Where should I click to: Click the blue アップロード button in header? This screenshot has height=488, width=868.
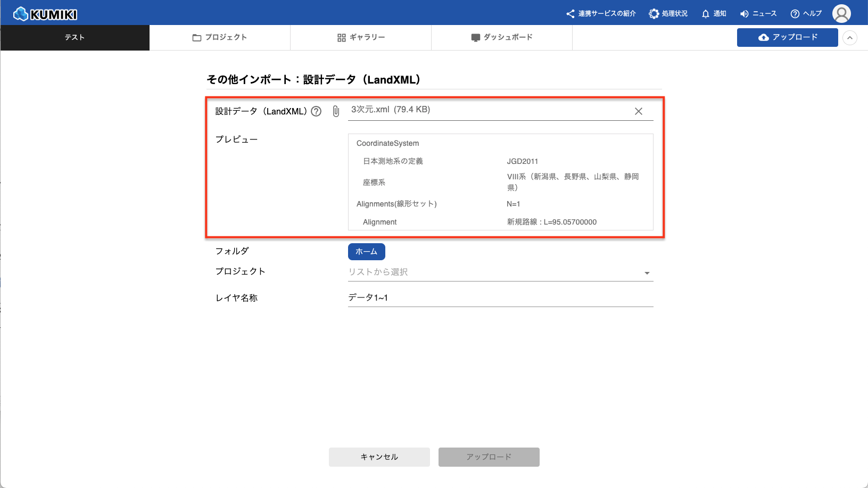[x=787, y=38]
